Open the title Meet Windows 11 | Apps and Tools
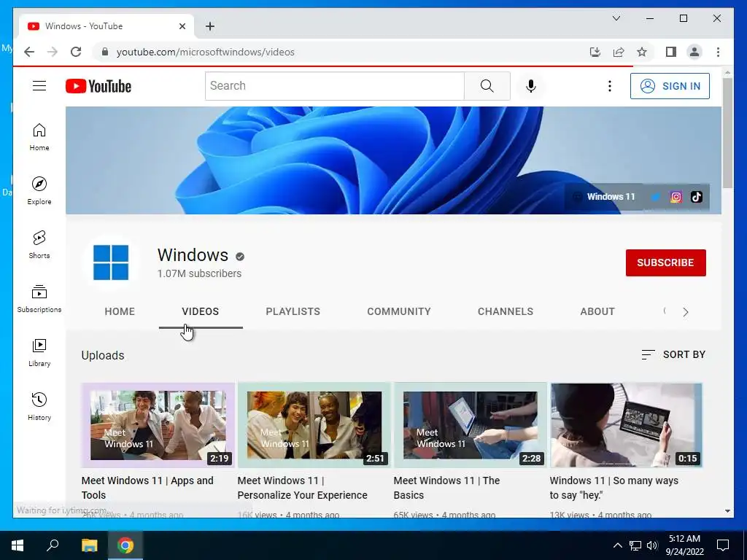 point(147,488)
